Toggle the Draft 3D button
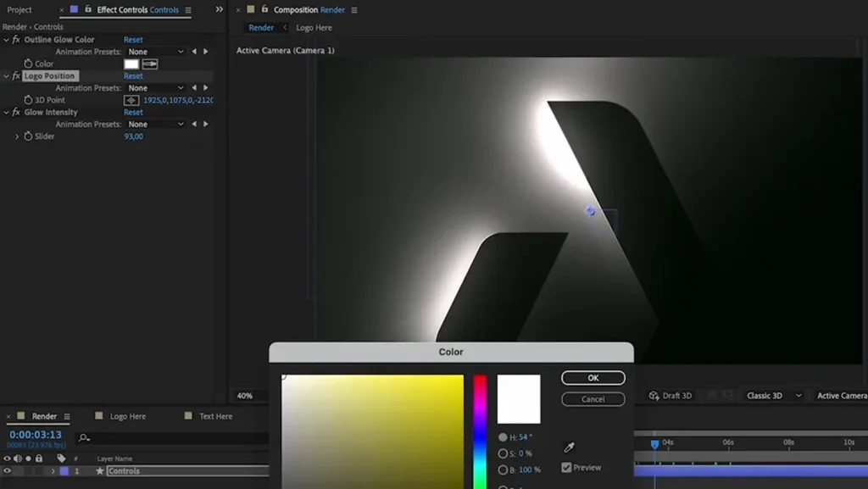868x489 pixels. tap(670, 396)
